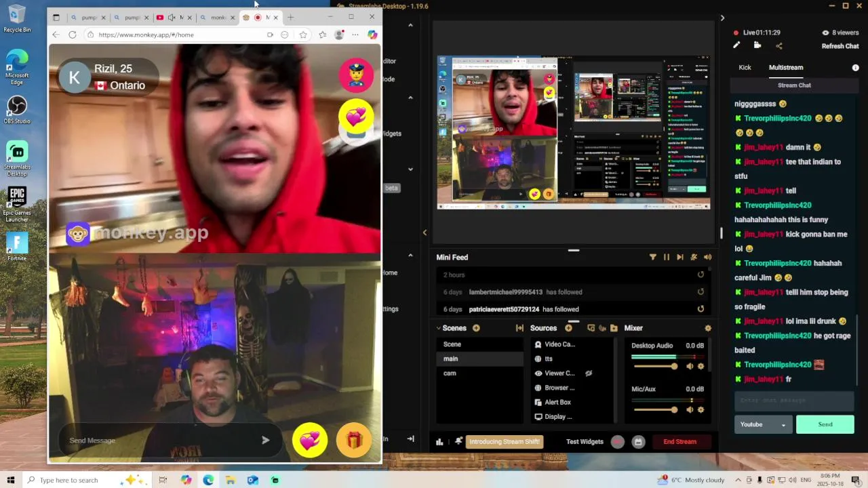The width and height of the screenshot is (868, 488).
Task: Open Mixer advanced audio settings gear
Action: [x=708, y=328]
